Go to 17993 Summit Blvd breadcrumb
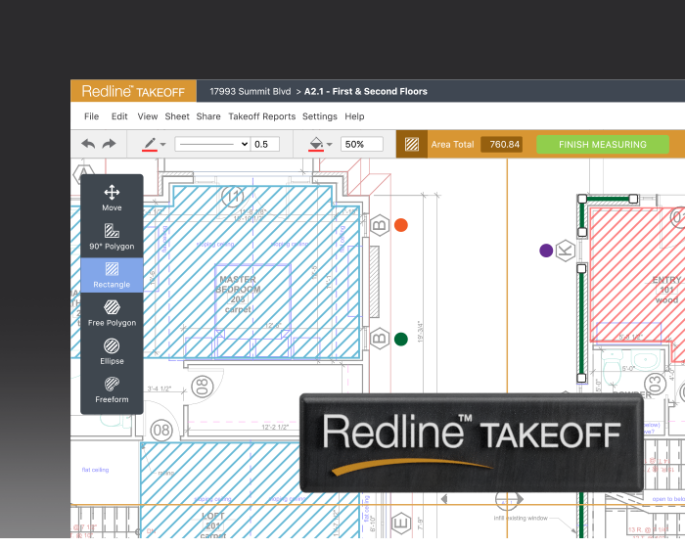685x539 pixels. tap(250, 91)
